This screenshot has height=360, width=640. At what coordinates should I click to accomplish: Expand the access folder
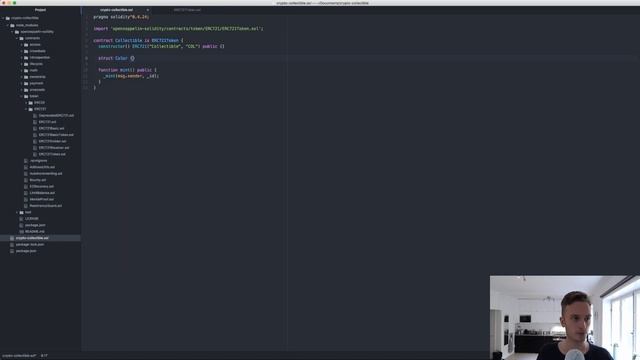[x=22, y=44]
